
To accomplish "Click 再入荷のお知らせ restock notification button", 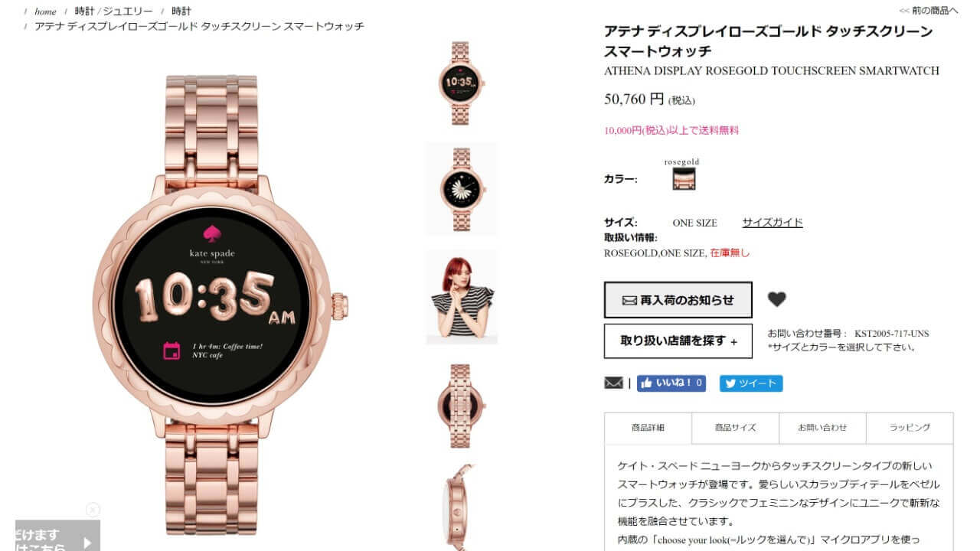I will [678, 300].
